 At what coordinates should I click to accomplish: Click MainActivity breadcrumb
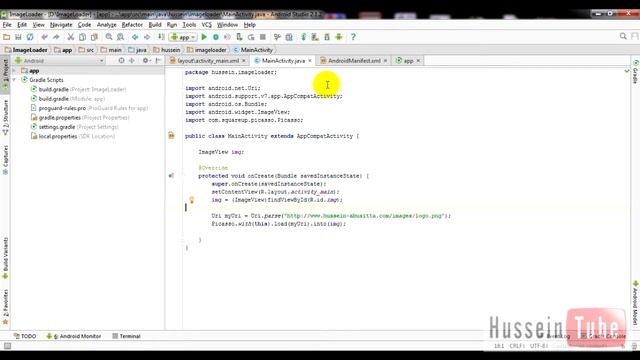coord(253,50)
